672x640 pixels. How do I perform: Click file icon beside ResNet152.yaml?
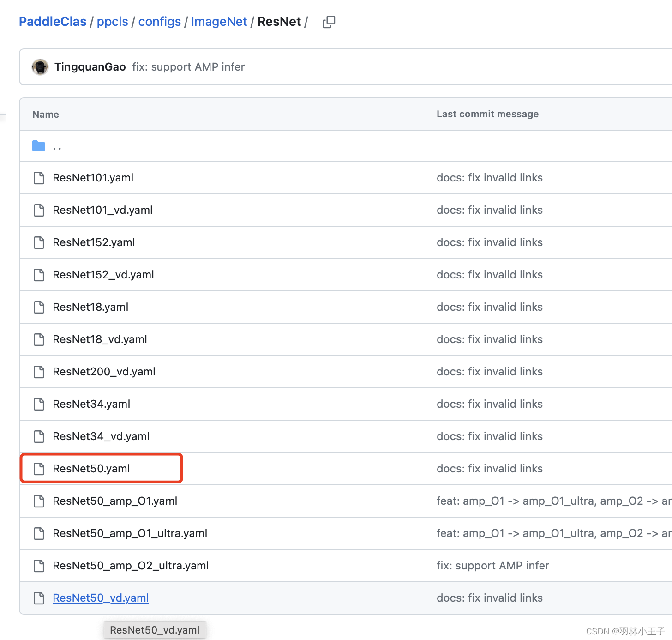click(39, 242)
